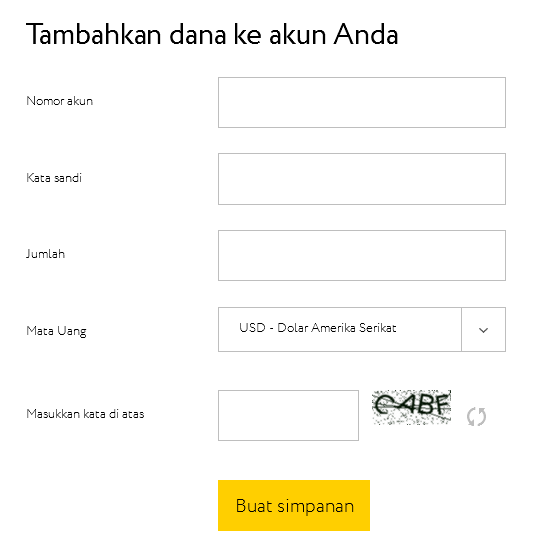The image size is (537, 548).
Task: Get a new verification code image
Action: pos(476,417)
